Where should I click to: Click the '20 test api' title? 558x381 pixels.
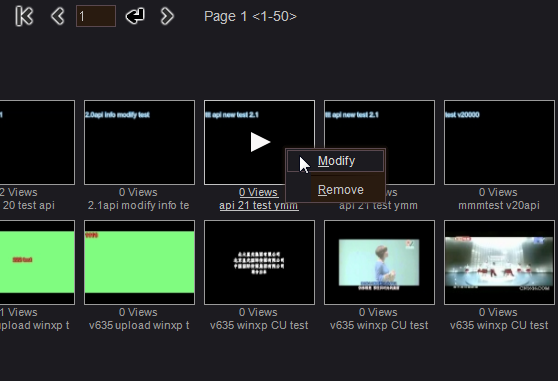click(x=28, y=206)
